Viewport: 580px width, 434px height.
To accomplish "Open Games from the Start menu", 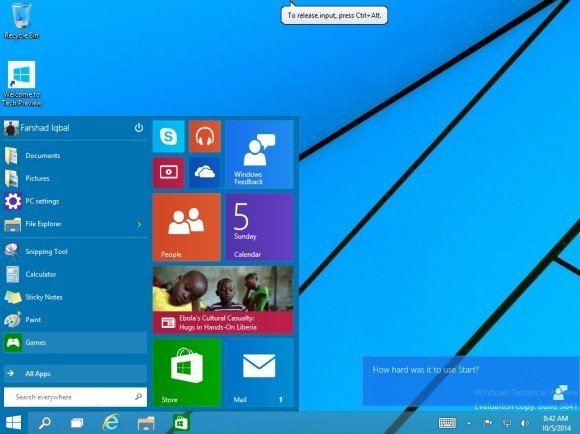I will point(75,343).
